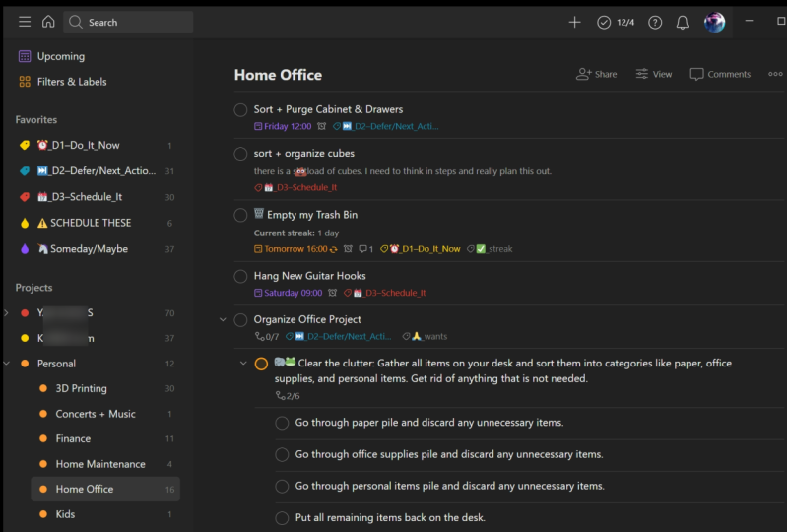The height and width of the screenshot is (532, 787).
Task: Click Share button
Action: click(x=596, y=74)
